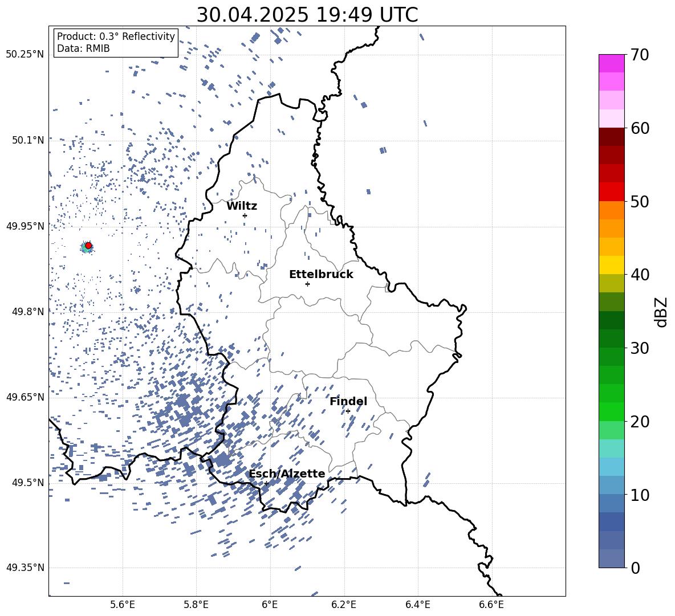Viewport: 675px width, 616px height.
Task: Click the 70 colorbar tick label
Action: [640, 55]
